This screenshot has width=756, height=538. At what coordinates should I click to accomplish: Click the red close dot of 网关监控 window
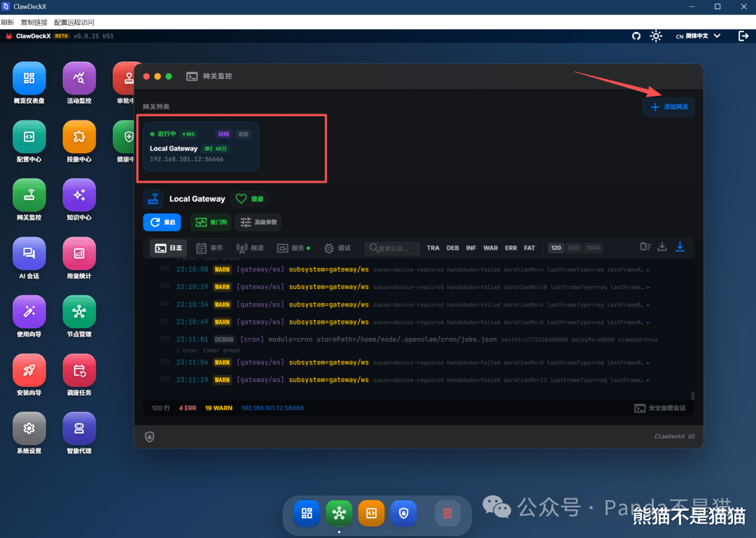[146, 76]
